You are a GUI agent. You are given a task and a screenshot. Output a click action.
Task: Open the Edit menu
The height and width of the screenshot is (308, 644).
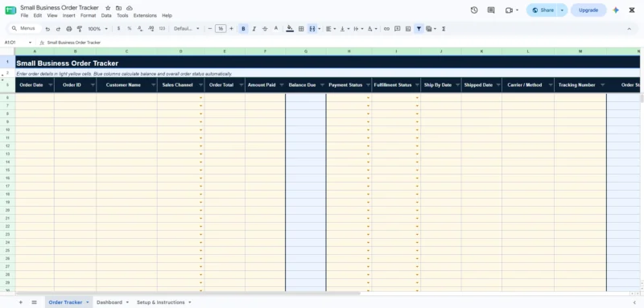tap(37, 15)
